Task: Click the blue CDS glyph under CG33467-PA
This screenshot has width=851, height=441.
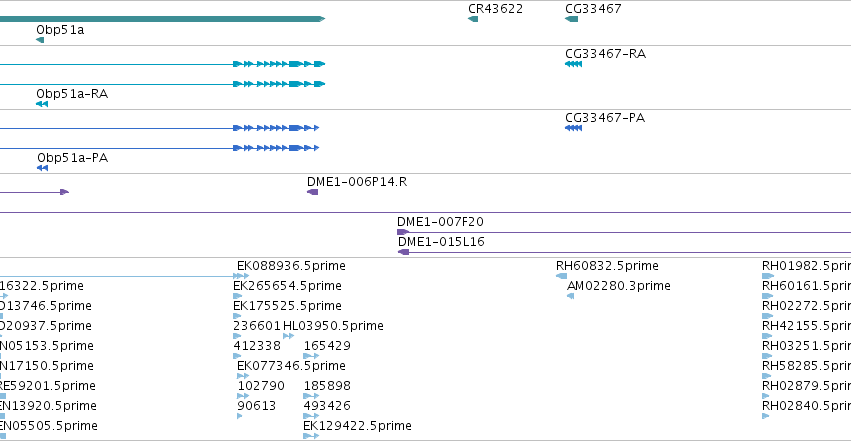Action: [x=573, y=128]
